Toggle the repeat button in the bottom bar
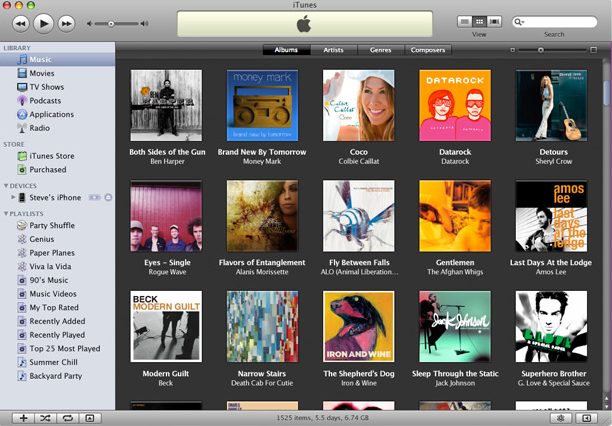 (67, 417)
